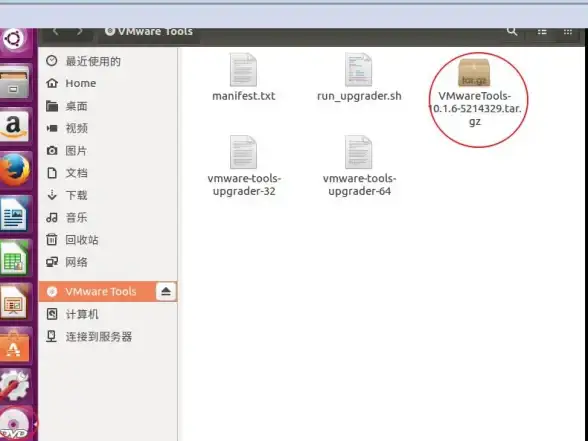Image resolution: width=588 pixels, height=441 pixels.
Task: Select VMwareTools-10.1.6-5214329.tar.gz archive
Action: click(474, 93)
